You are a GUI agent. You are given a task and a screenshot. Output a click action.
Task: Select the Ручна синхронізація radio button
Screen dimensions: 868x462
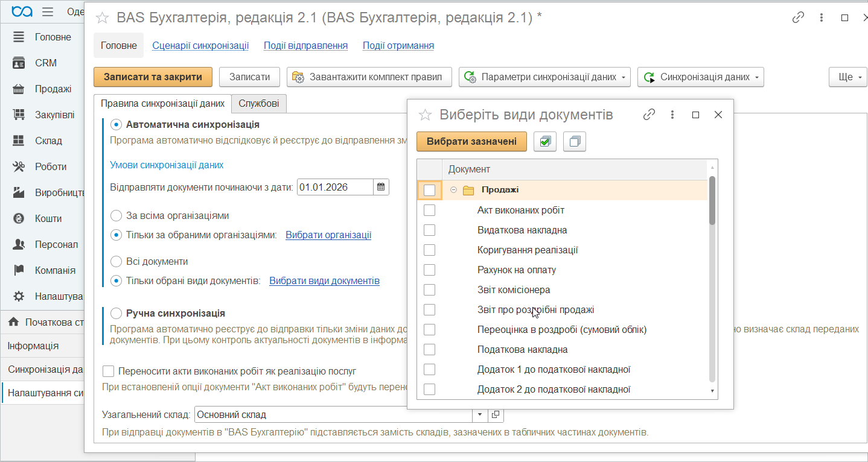pos(116,314)
